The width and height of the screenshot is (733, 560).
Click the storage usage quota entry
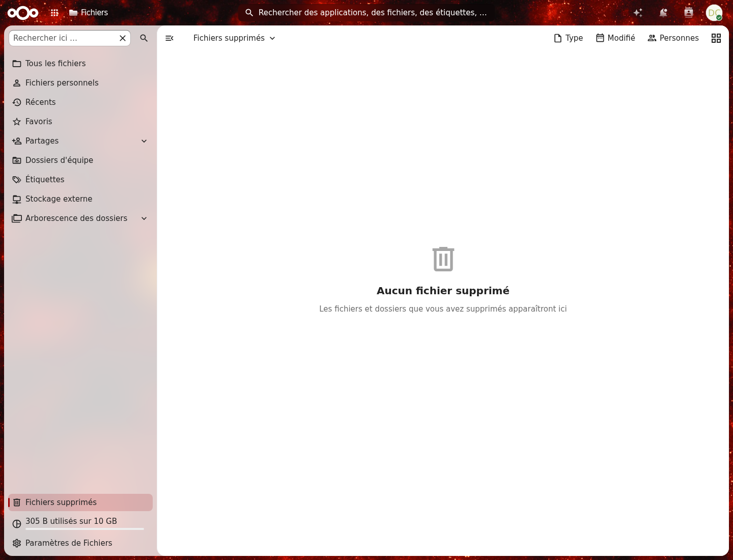(x=80, y=523)
